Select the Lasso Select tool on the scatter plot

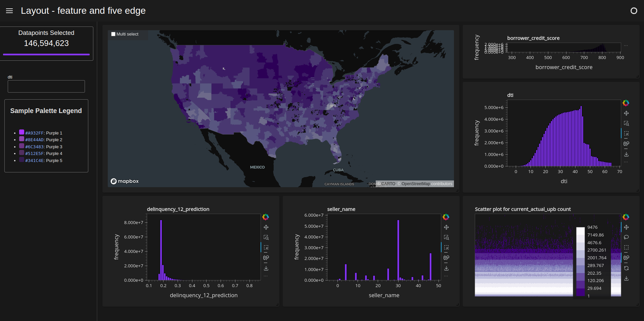point(626,237)
